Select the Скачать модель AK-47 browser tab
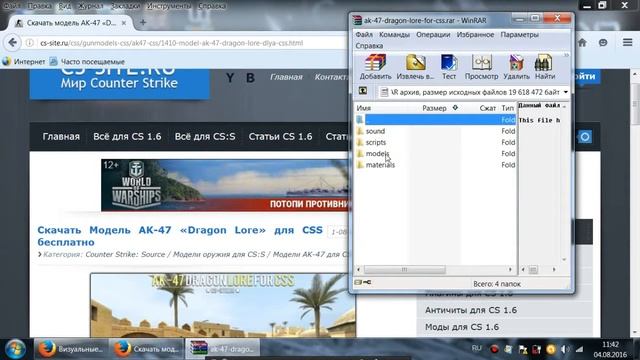The height and width of the screenshot is (360, 640). point(70,23)
